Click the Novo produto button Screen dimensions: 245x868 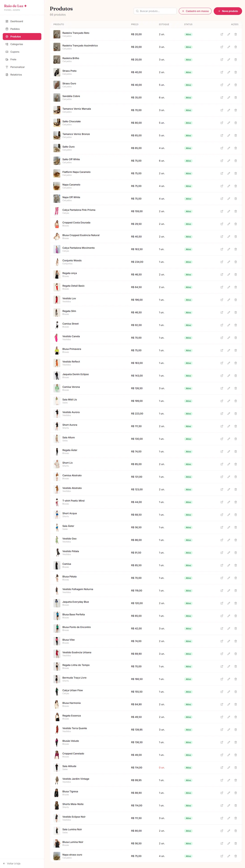228,11
